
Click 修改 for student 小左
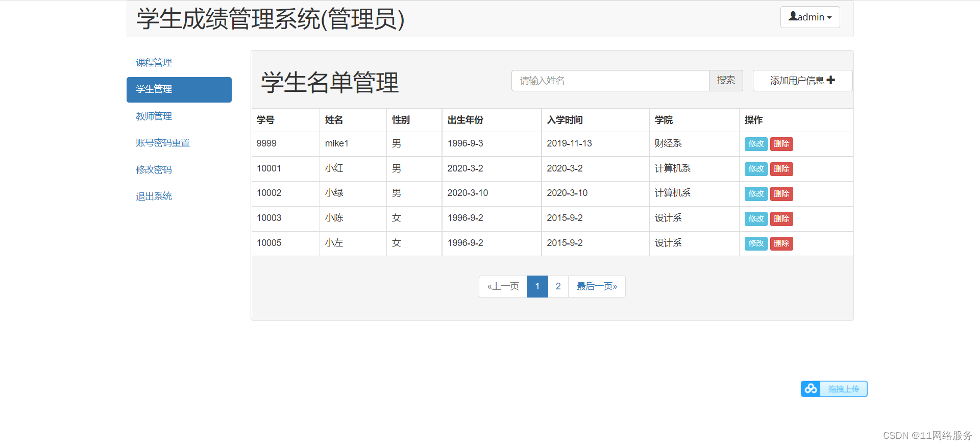756,243
